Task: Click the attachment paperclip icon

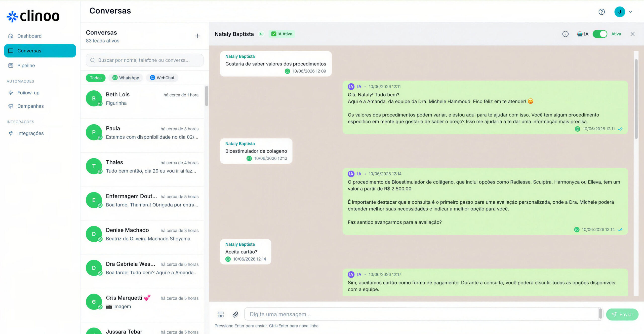Action: point(235,314)
